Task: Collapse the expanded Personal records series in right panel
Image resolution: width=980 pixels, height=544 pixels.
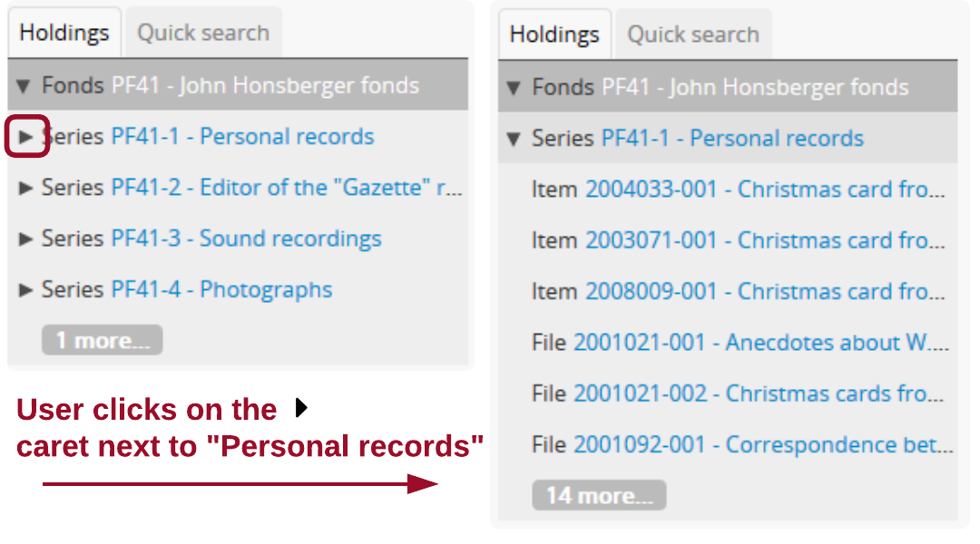Action: (x=514, y=139)
